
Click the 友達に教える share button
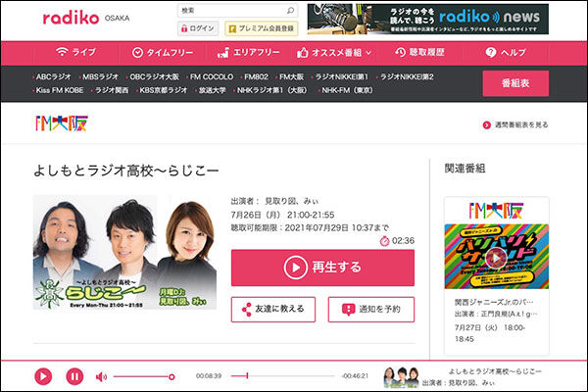(273, 310)
